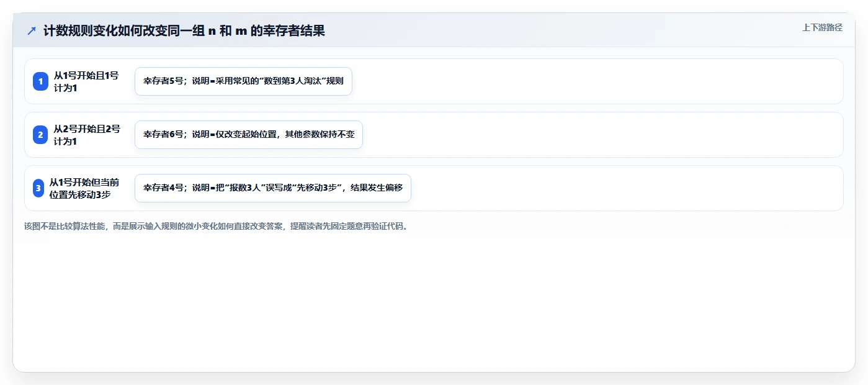Select the text 从1号开始但当前位置先移动3步
Viewport: 868px width, 385px height.
click(84, 188)
